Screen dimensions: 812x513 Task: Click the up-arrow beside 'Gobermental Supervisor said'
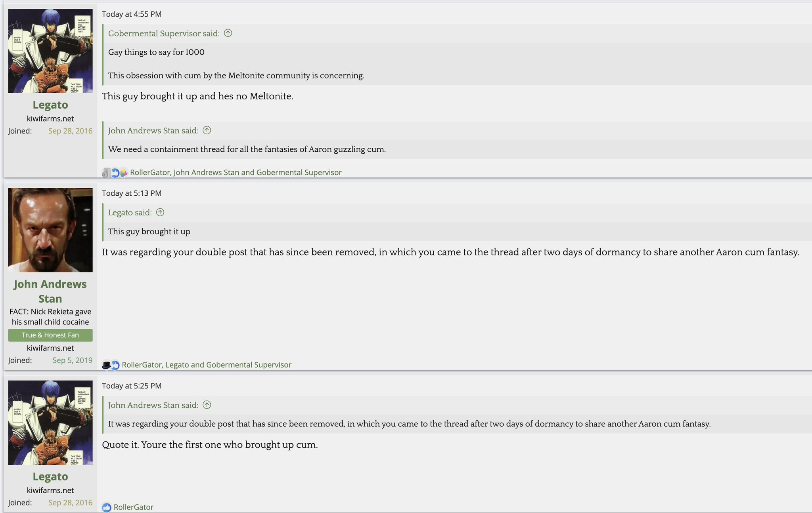[228, 33]
